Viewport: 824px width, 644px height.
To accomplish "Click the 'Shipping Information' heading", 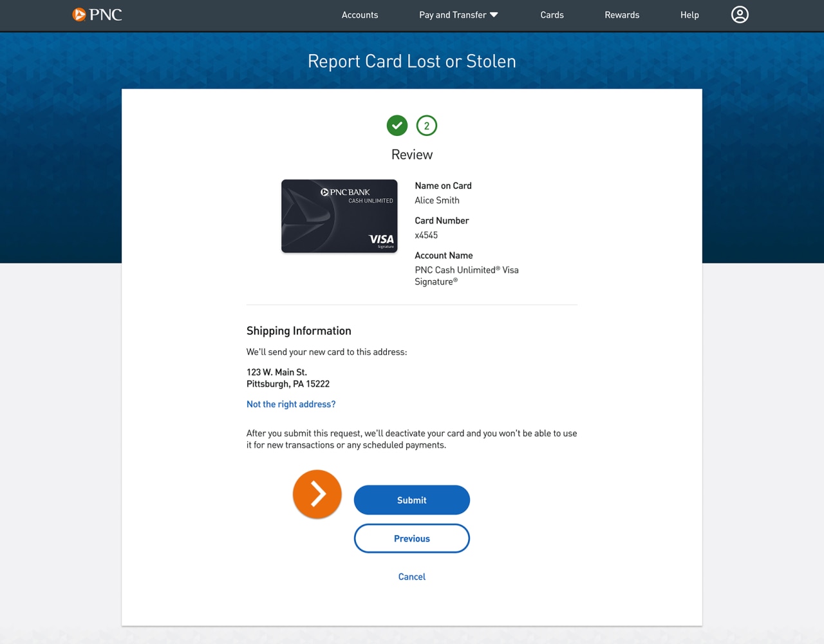I will pyautogui.click(x=299, y=331).
